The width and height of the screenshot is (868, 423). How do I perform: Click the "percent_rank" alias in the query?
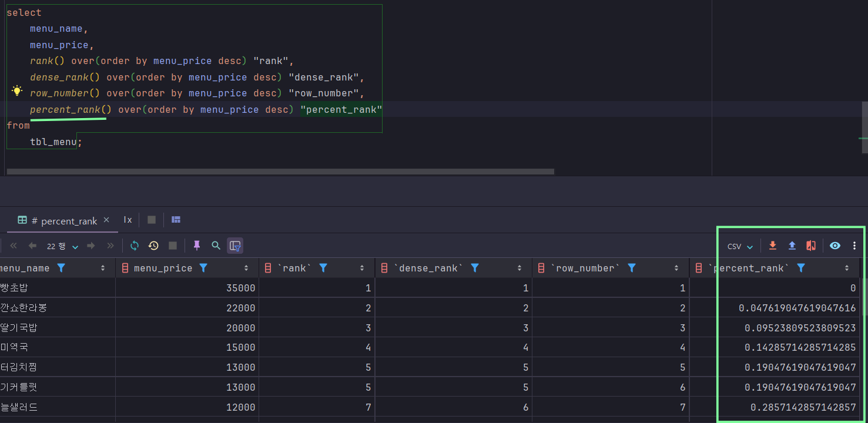pyautogui.click(x=341, y=109)
